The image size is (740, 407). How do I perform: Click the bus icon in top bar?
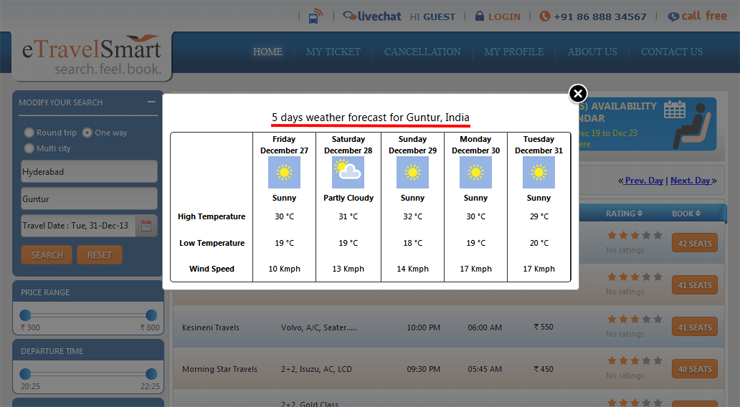pos(315,16)
